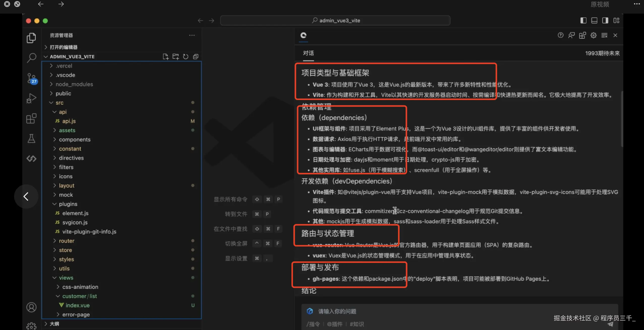The width and height of the screenshot is (644, 330).
Task: Collapse all folders in explorer
Action: tap(196, 57)
